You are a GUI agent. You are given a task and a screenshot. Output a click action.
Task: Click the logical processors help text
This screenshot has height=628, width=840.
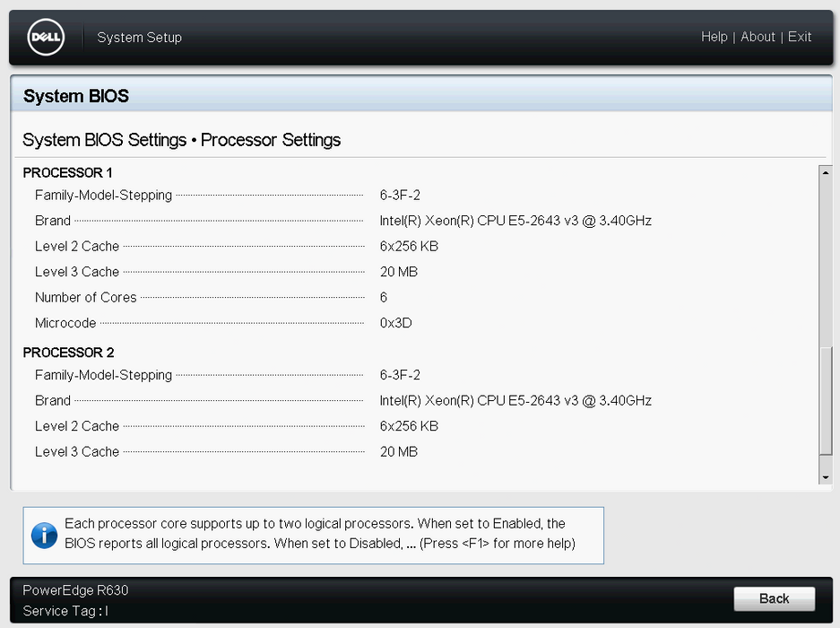click(x=320, y=534)
